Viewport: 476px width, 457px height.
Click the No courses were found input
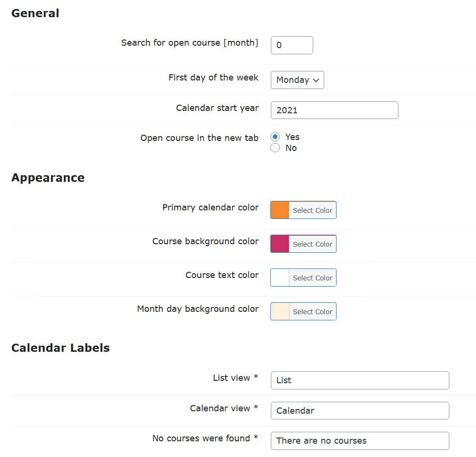click(359, 441)
